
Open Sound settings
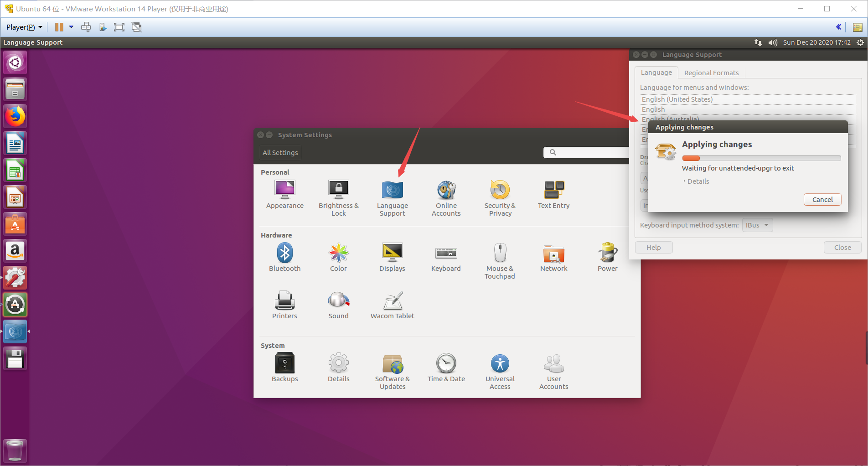338,305
